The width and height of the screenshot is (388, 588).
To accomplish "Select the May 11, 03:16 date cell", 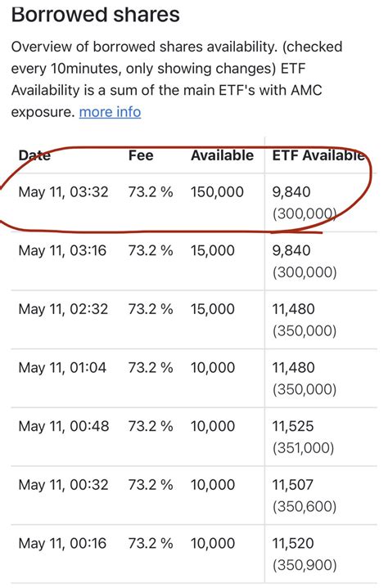I will click(63, 250).
